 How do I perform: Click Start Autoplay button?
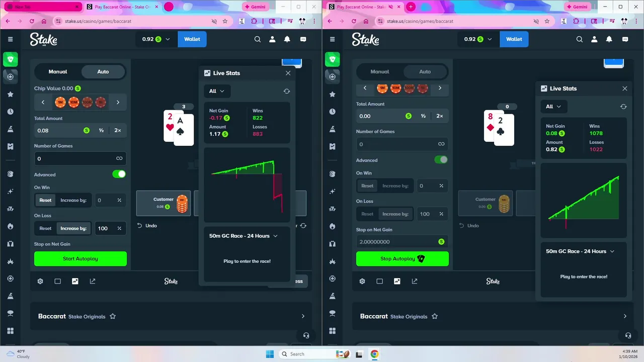(x=80, y=258)
